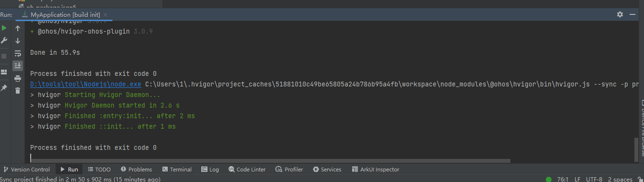Print console output with printer icon

18,78
